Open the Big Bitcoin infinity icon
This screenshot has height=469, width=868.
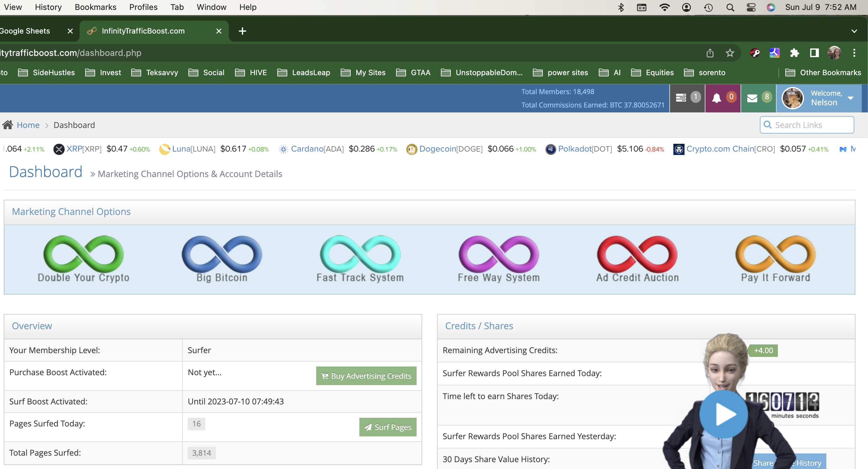[x=222, y=259]
